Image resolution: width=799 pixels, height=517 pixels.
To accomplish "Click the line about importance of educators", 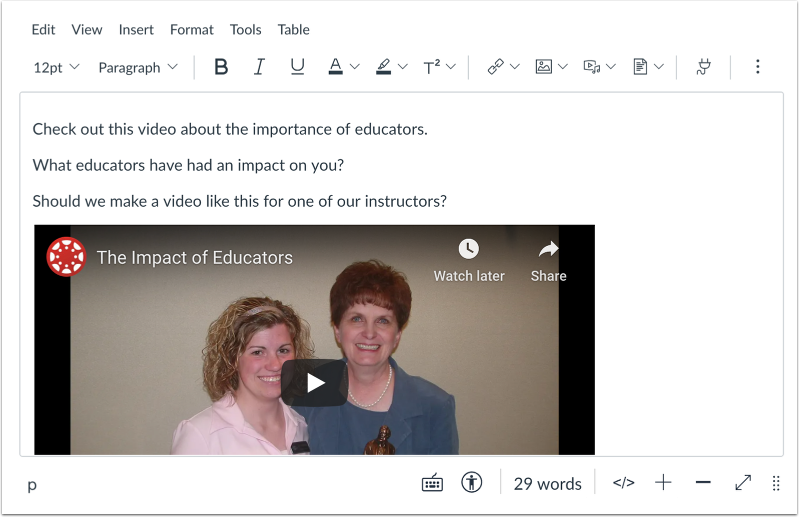I will [x=230, y=129].
